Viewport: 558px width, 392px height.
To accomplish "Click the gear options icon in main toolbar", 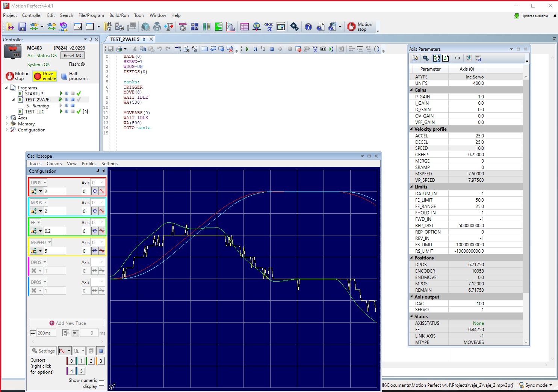I will click(295, 27).
